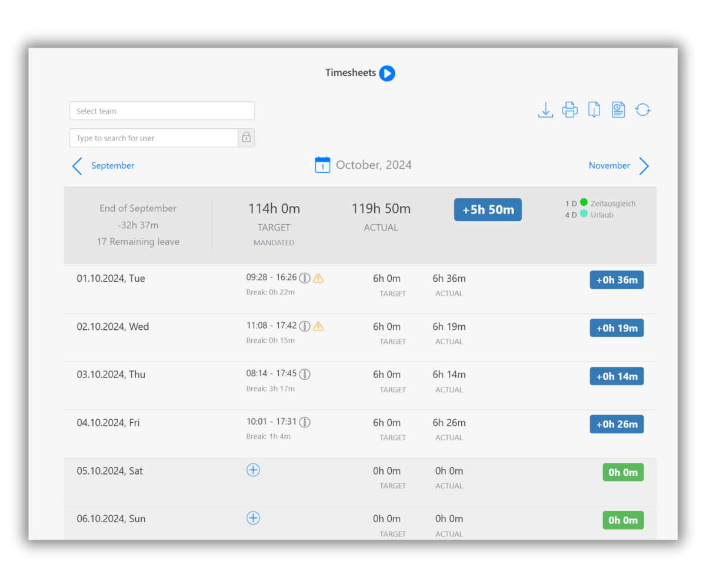Viewport: 706px width, 588px height.
Task: Click the +0h 36m badge for Tuesday
Action: [x=617, y=279]
